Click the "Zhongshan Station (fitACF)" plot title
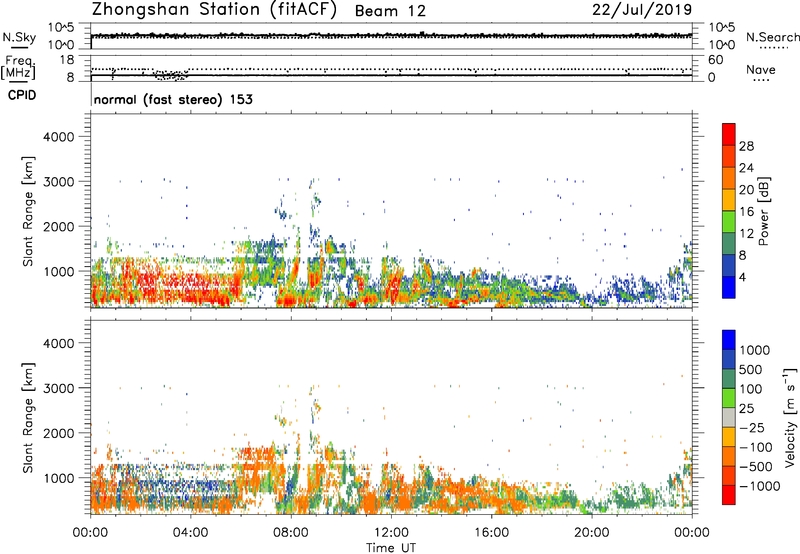The width and height of the screenshot is (800, 554). tap(214, 10)
